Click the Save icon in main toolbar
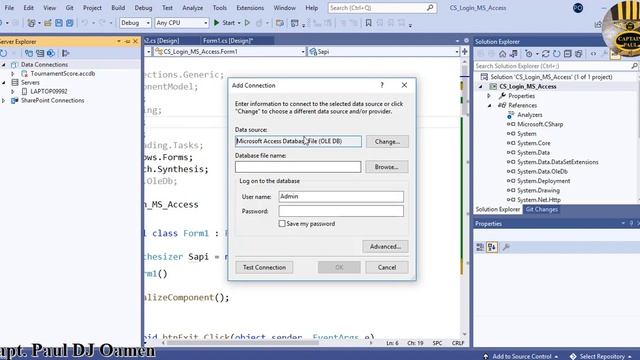This screenshot has width=640, height=360. click(x=59, y=23)
